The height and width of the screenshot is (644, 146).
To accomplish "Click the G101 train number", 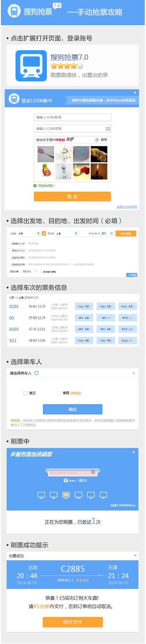I will tap(14, 306).
